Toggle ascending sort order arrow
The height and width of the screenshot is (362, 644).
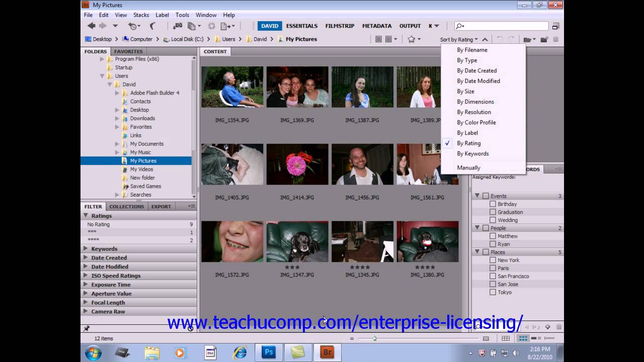[x=485, y=39]
